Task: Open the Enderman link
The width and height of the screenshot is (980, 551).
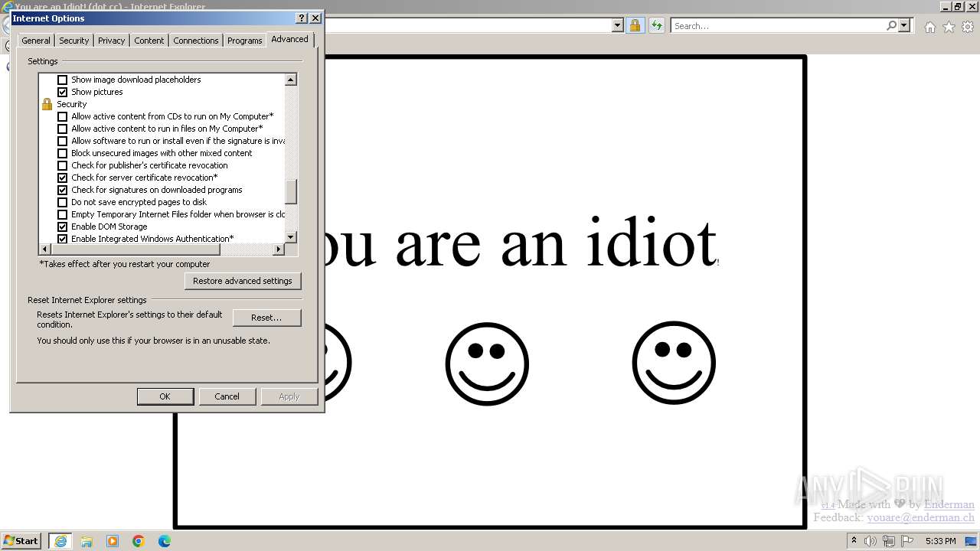Action: [x=949, y=504]
